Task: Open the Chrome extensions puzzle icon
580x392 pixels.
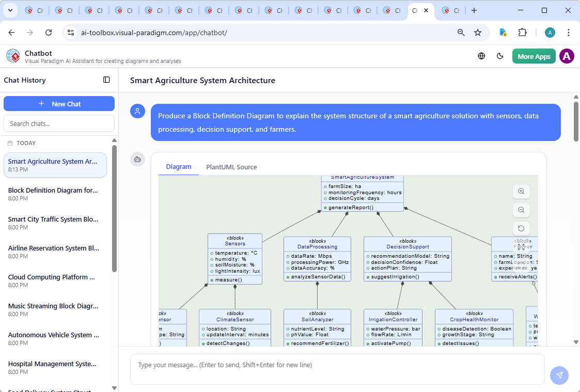Action: click(x=522, y=32)
